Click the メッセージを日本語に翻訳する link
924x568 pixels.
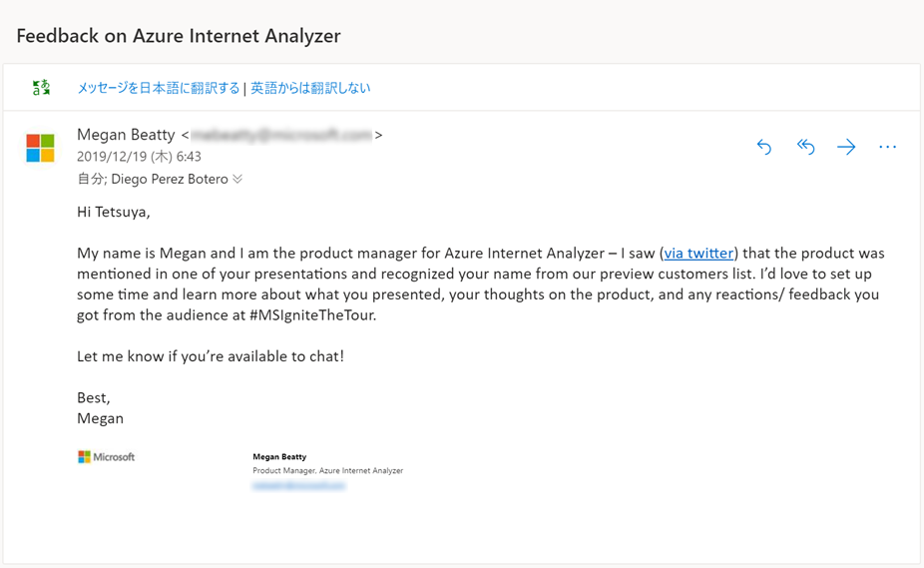pyautogui.click(x=159, y=88)
